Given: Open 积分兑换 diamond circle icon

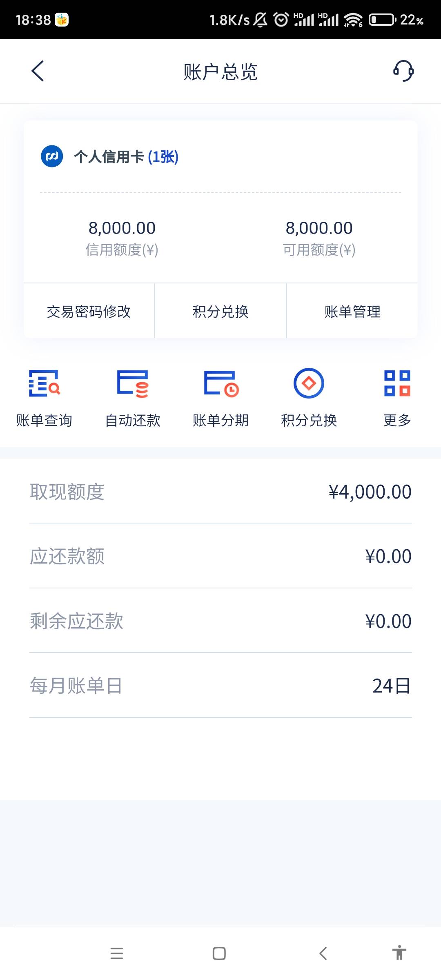Looking at the screenshot, I should (309, 383).
